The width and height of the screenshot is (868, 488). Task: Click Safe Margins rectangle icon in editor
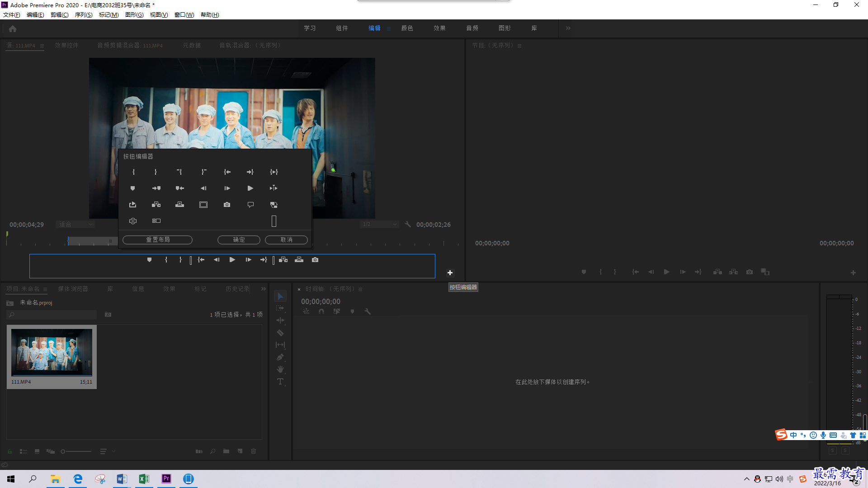coord(203,205)
